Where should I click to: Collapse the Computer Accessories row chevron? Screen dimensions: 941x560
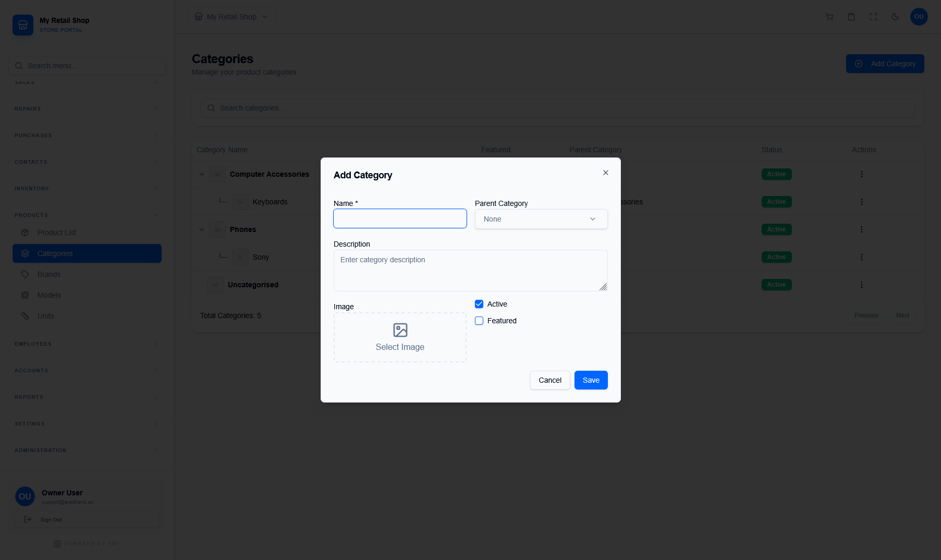(202, 174)
